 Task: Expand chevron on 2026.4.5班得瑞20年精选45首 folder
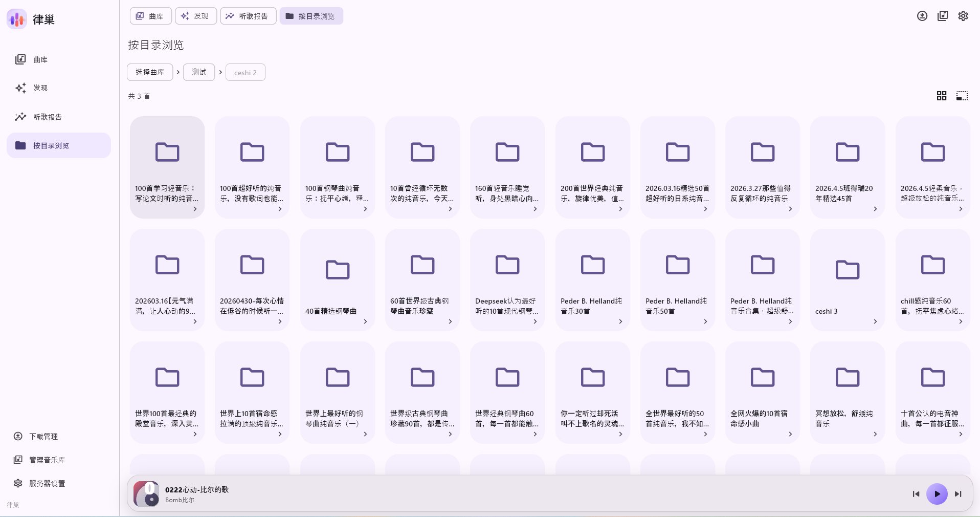[875, 209]
